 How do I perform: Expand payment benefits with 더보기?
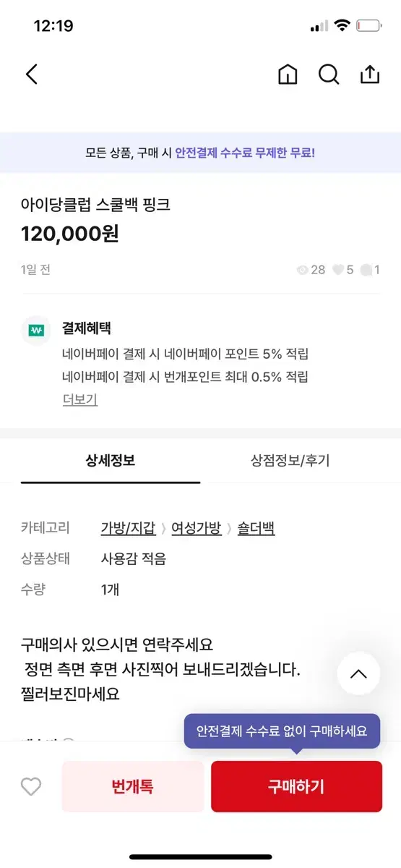coord(80,399)
